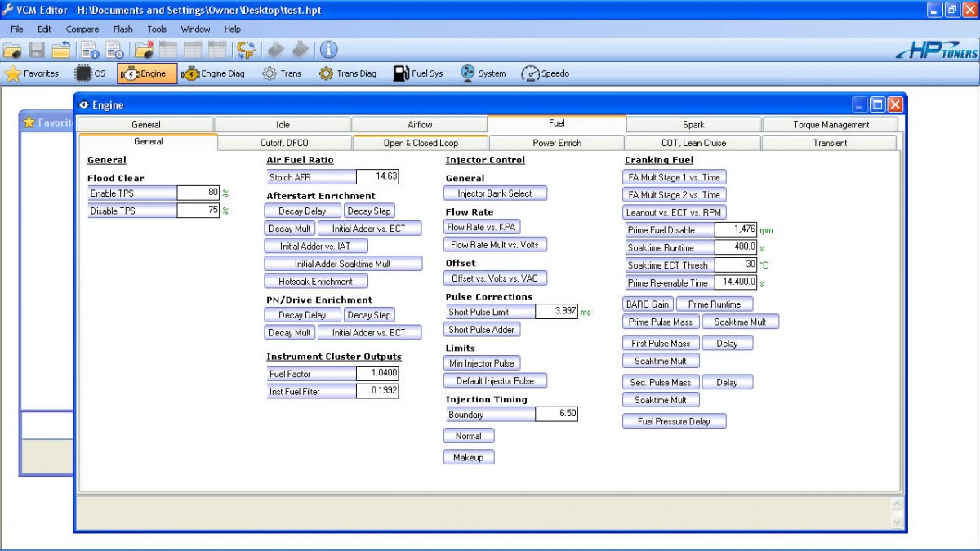Open the Power Enrich sub-tab
Screen dimensions: 980x551
[557, 143]
